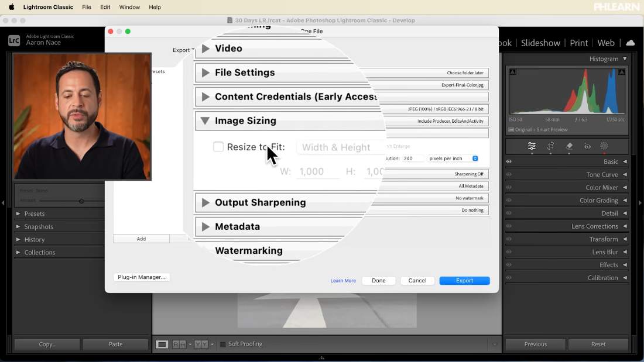Screen dimensions: 644x362
Task: Expand the Video section in export dialog
Action: (205, 49)
